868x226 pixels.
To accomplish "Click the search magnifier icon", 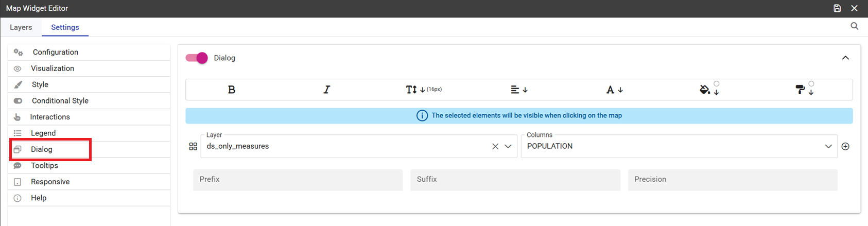I will coord(855,26).
